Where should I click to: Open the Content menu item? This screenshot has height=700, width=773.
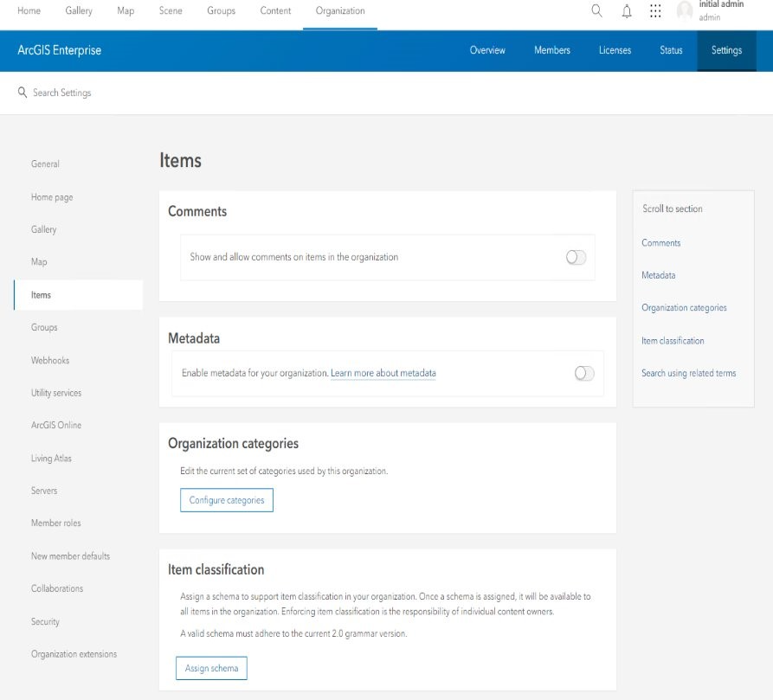click(x=275, y=10)
